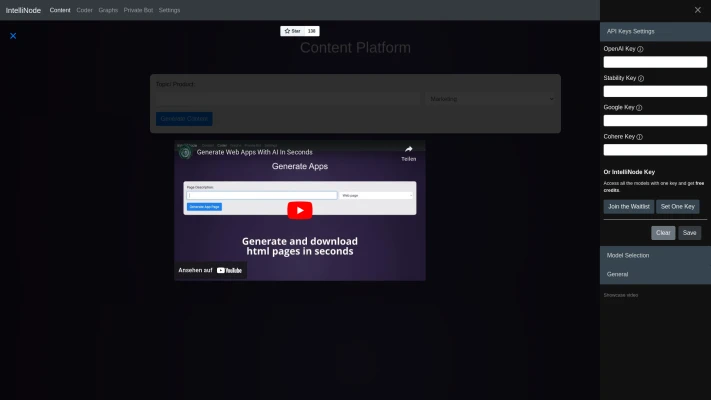This screenshot has width=711, height=400.
Task: Play the YouTube video
Action: pyautogui.click(x=300, y=210)
